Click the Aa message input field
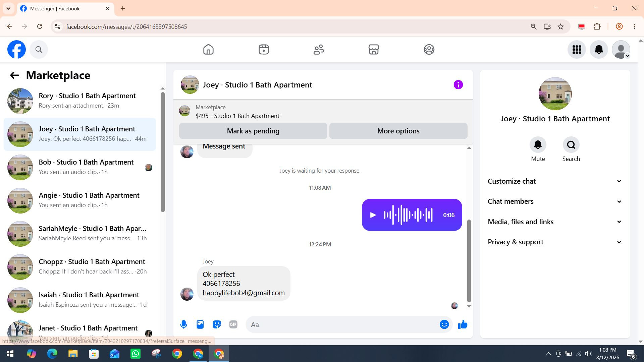Image resolution: width=644 pixels, height=362 pixels. click(342, 324)
